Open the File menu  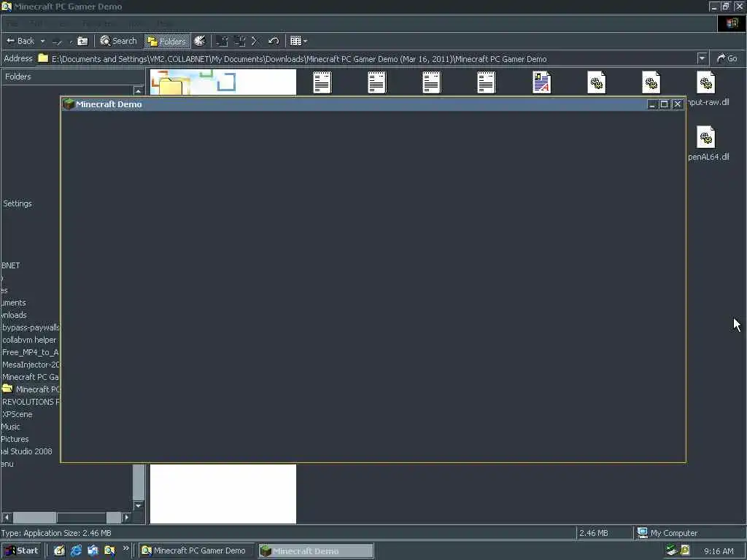pos(12,23)
